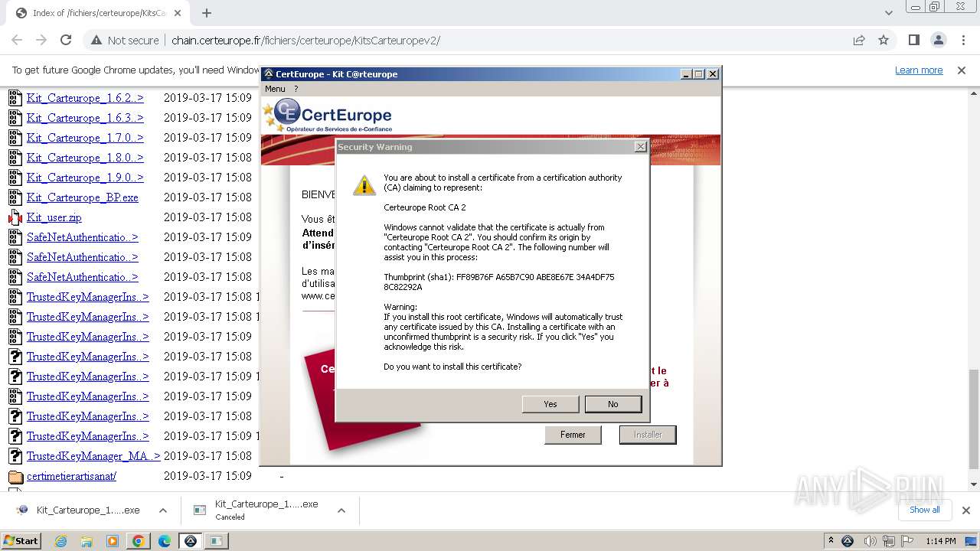Click the folder icon beside certimetierartisanat/

coord(15,476)
